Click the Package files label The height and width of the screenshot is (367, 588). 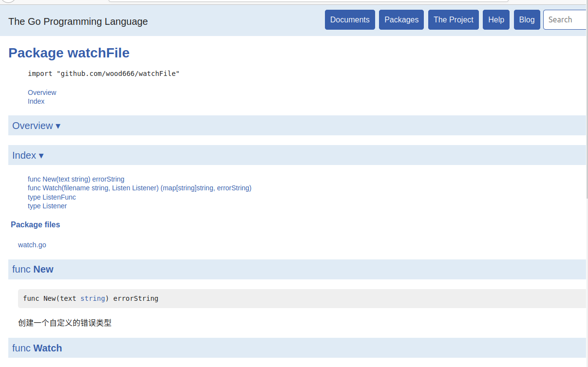click(36, 224)
